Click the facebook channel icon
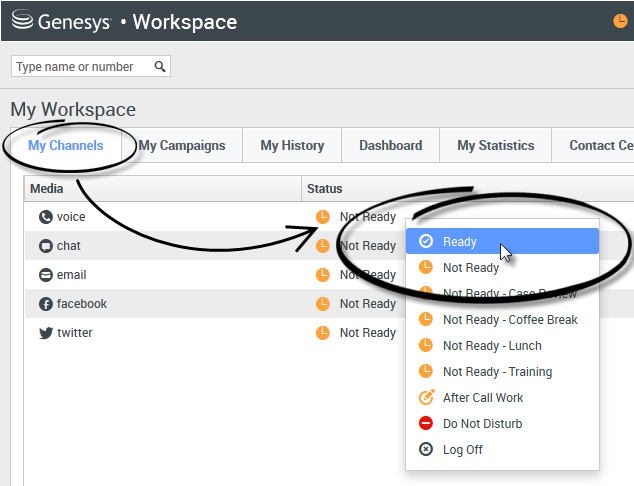This screenshot has width=634, height=486. (46, 304)
